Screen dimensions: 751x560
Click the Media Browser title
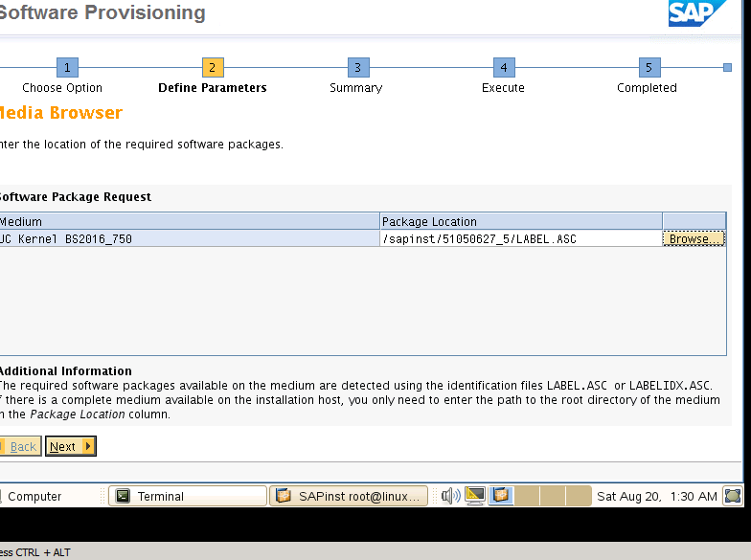61,113
